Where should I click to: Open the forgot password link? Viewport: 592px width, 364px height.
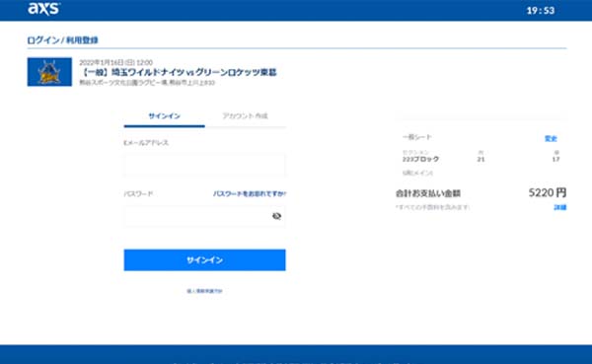(x=250, y=193)
